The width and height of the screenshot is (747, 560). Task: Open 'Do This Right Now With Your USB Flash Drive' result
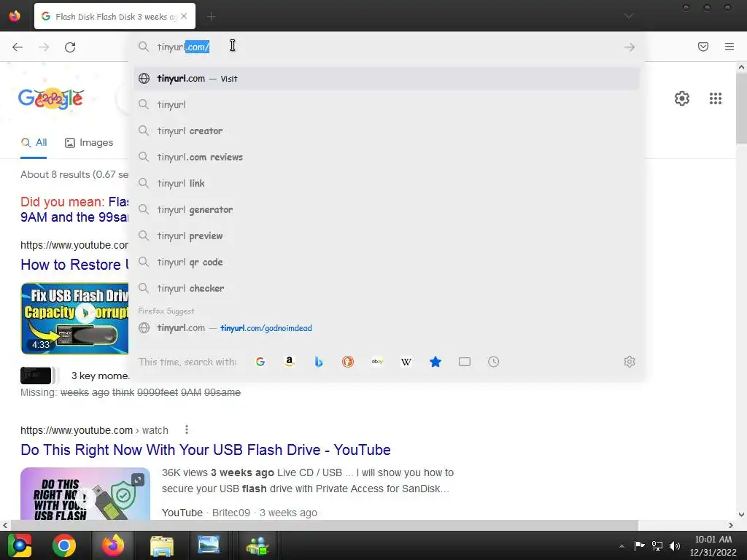(x=205, y=449)
